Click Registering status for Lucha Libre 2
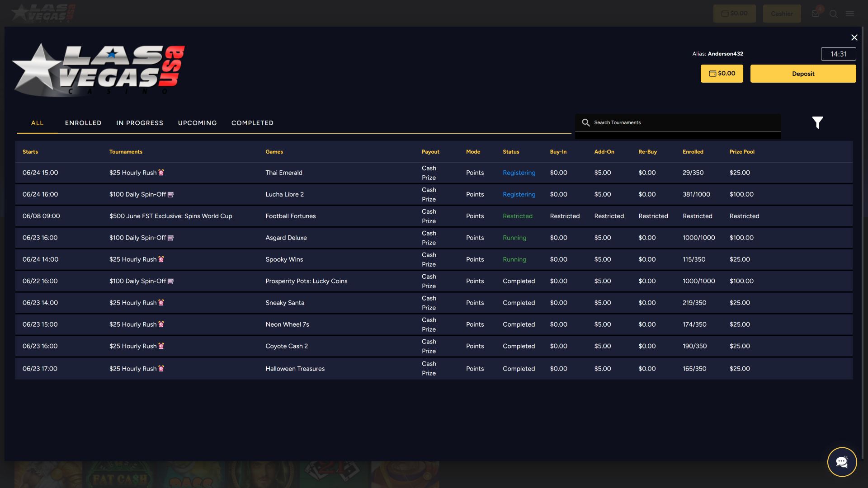The width and height of the screenshot is (868, 488). 519,194
